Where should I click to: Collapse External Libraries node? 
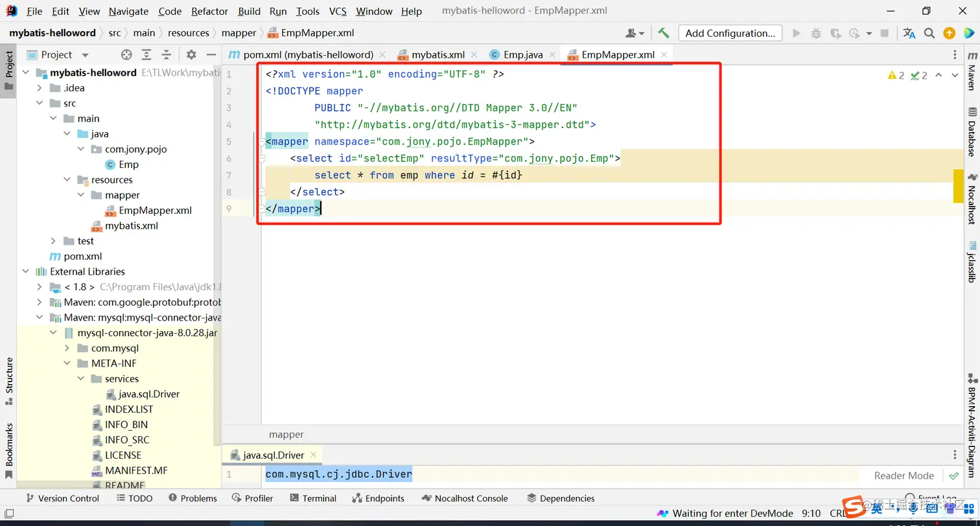[26, 271]
